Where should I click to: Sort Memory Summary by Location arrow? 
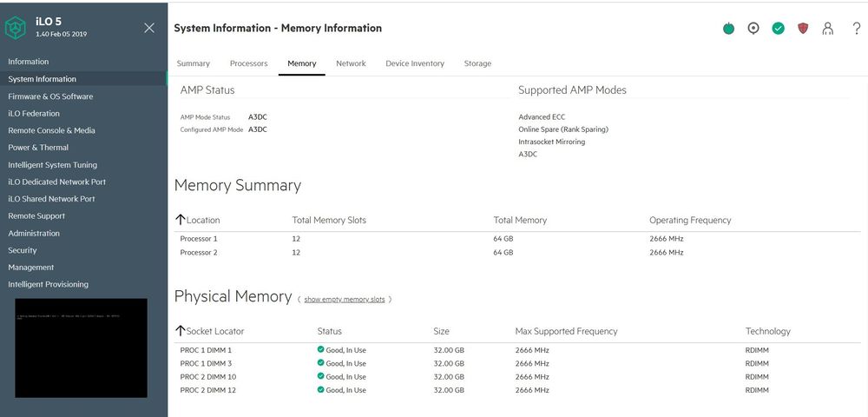(x=180, y=220)
